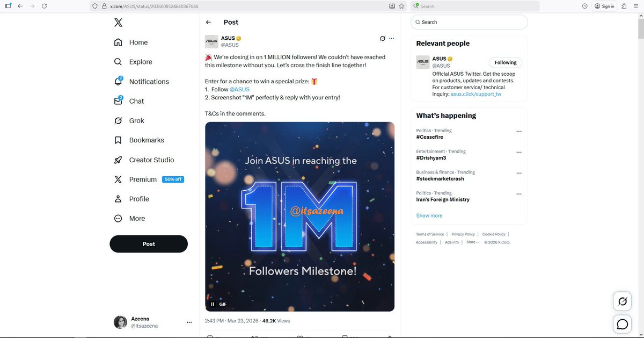Click the X logo in sidebar

[118, 23]
